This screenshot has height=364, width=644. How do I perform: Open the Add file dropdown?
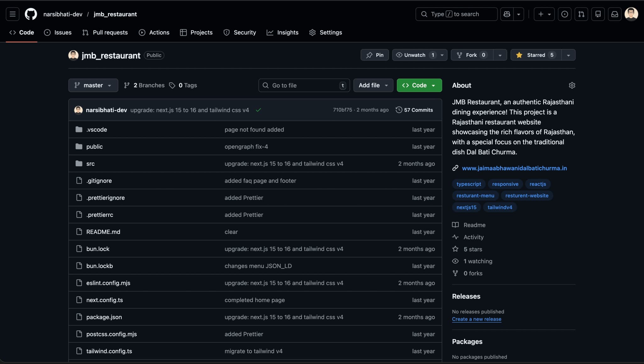point(373,85)
